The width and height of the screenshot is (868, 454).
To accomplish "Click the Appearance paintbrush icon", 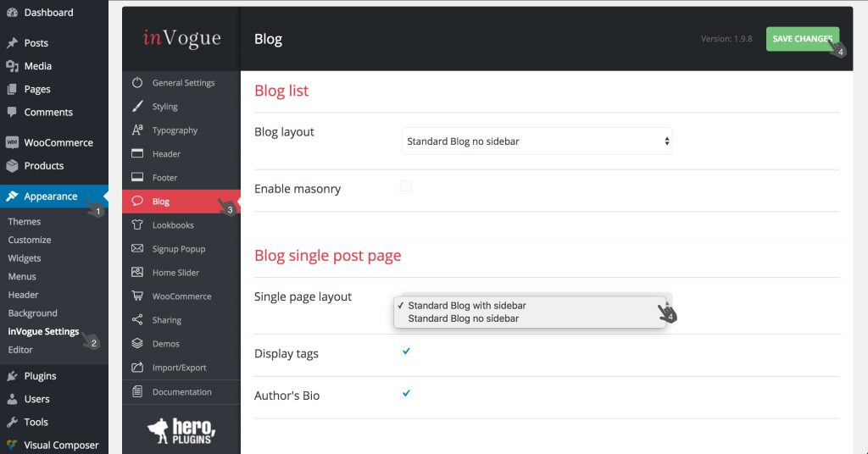I will (x=12, y=196).
